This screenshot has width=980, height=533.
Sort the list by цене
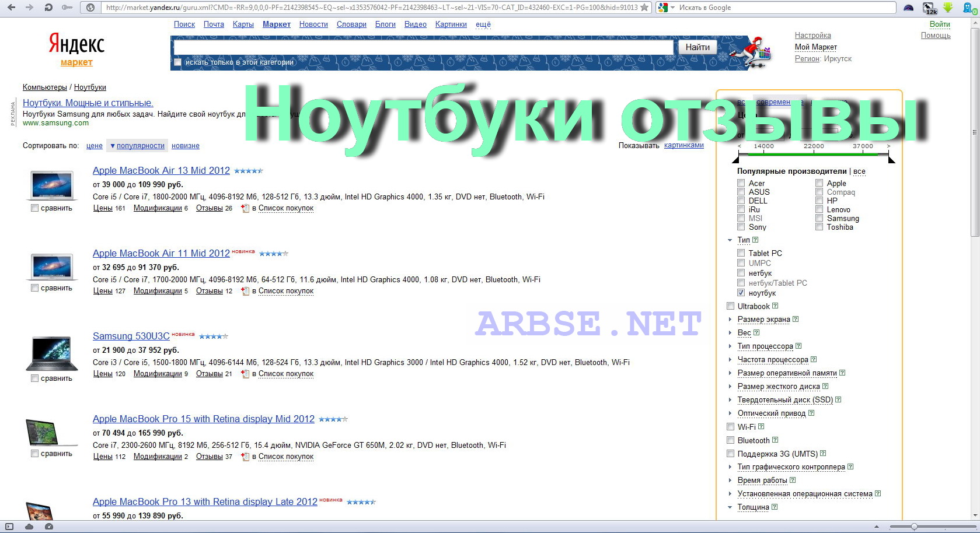(95, 146)
